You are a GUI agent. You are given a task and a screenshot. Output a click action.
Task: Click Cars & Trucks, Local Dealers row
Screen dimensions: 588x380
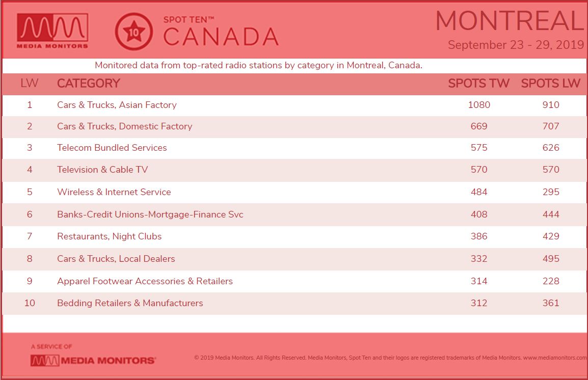pyautogui.click(x=294, y=259)
